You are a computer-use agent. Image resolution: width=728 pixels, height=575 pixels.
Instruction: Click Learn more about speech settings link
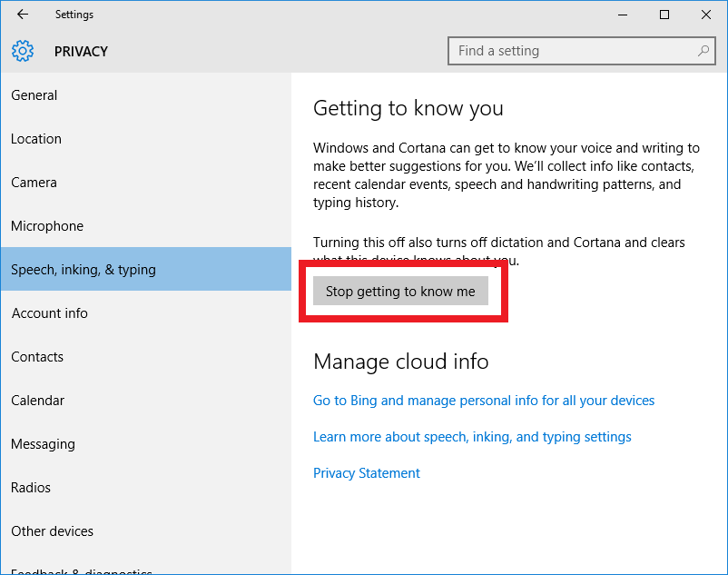point(472,437)
